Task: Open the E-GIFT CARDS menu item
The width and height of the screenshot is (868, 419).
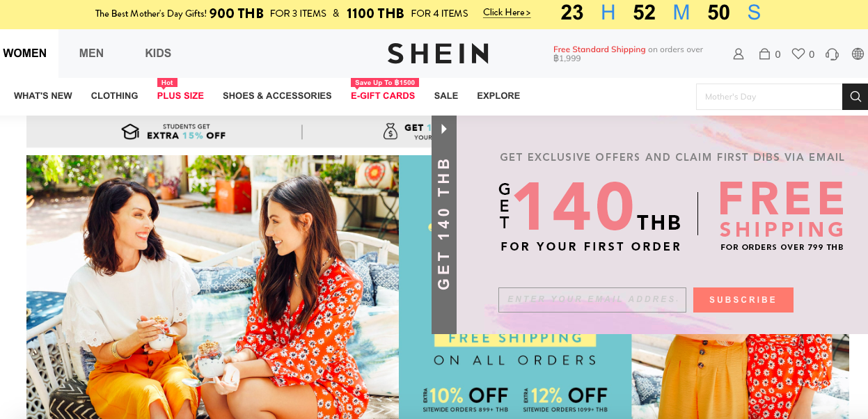Action: [x=383, y=96]
